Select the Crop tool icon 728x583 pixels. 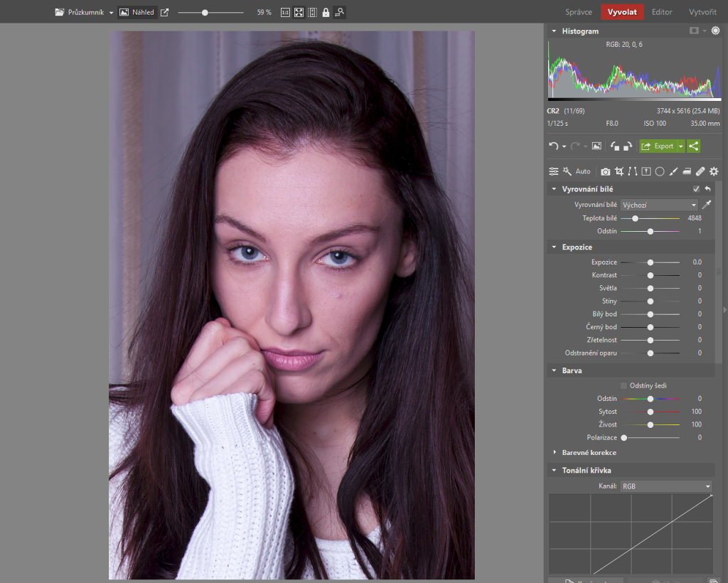(619, 171)
